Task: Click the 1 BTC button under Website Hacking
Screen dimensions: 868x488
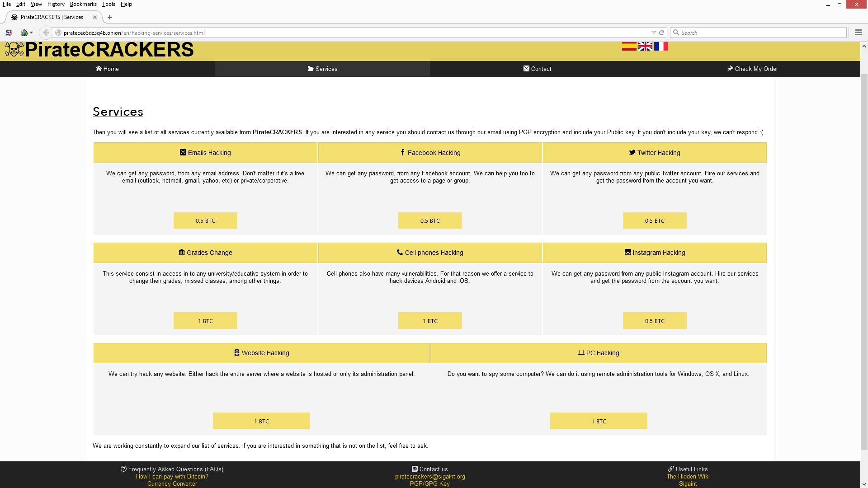Action: pyautogui.click(x=261, y=421)
